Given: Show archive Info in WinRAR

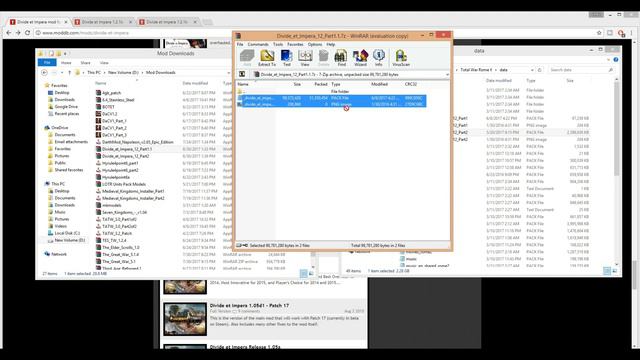Looking at the screenshot, I should [379, 58].
